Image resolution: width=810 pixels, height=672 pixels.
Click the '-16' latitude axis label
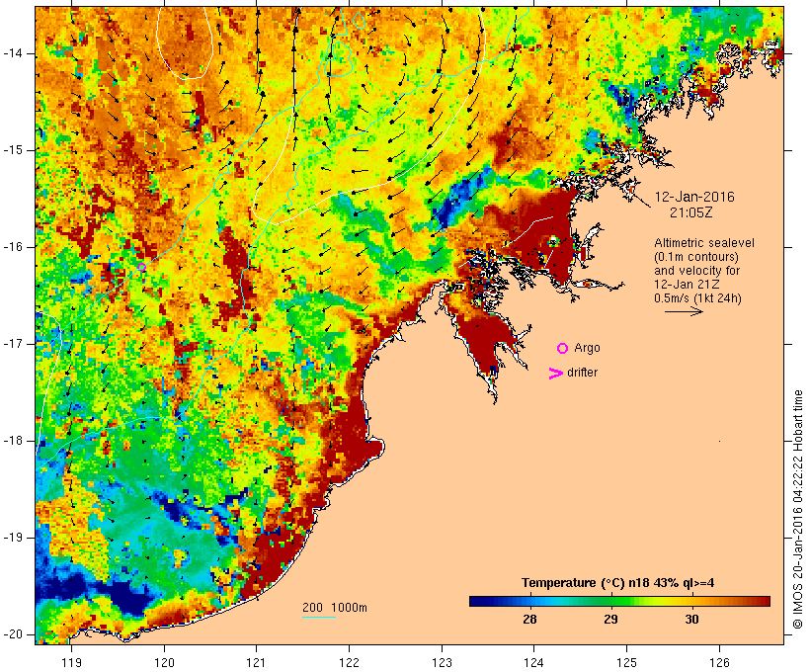coord(12,247)
